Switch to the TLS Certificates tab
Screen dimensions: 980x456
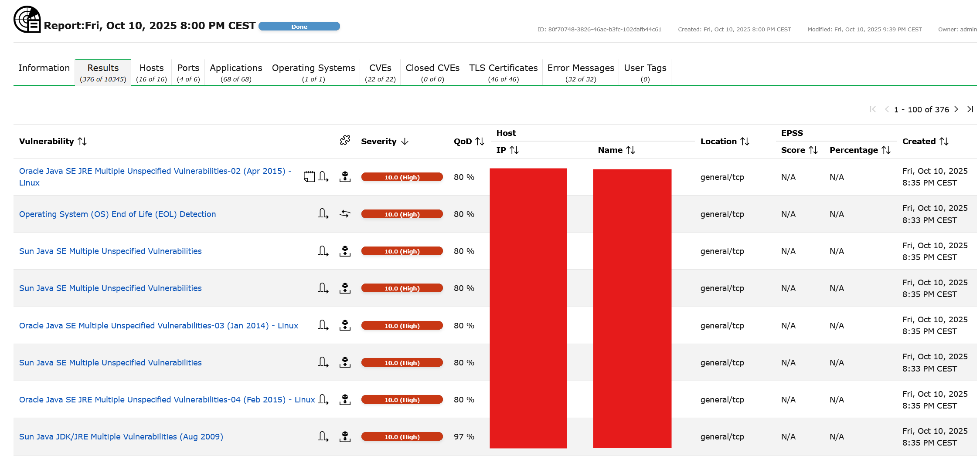coord(503,72)
